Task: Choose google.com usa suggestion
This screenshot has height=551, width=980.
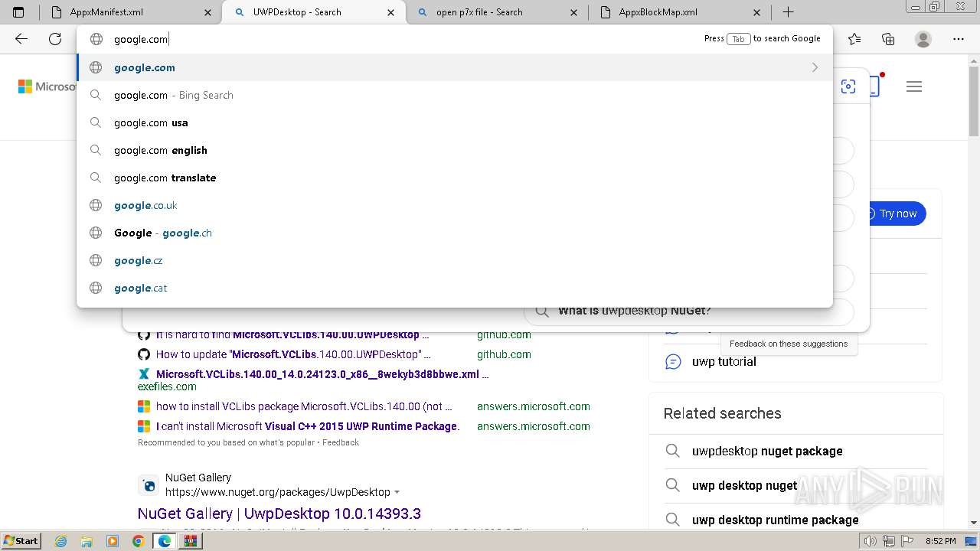Action: (455, 122)
